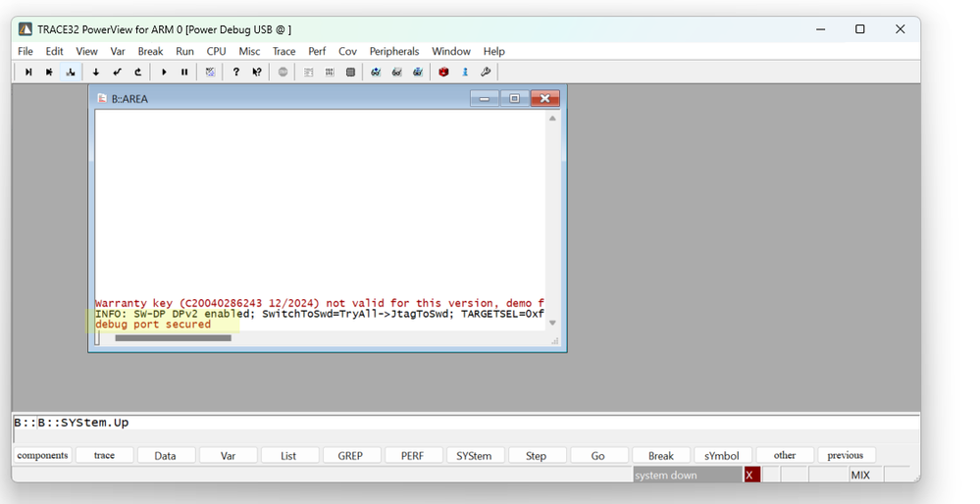
Task: Open the Var menu
Action: coord(118,51)
